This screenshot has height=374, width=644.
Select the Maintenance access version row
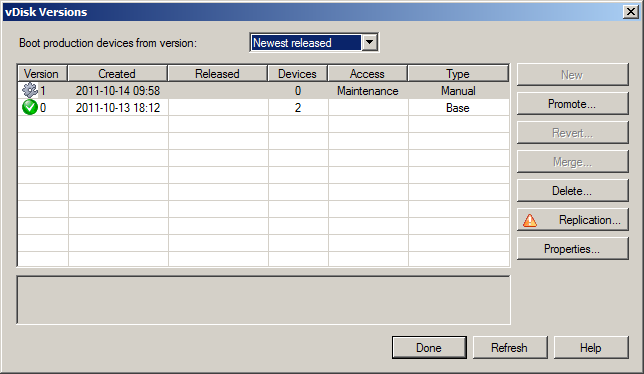click(x=263, y=90)
